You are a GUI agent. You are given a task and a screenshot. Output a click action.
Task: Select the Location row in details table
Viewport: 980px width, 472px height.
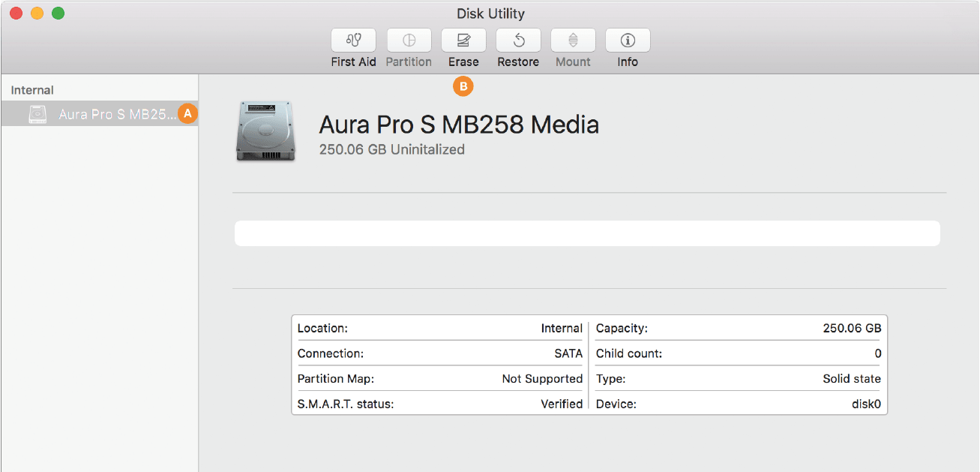[x=439, y=328]
